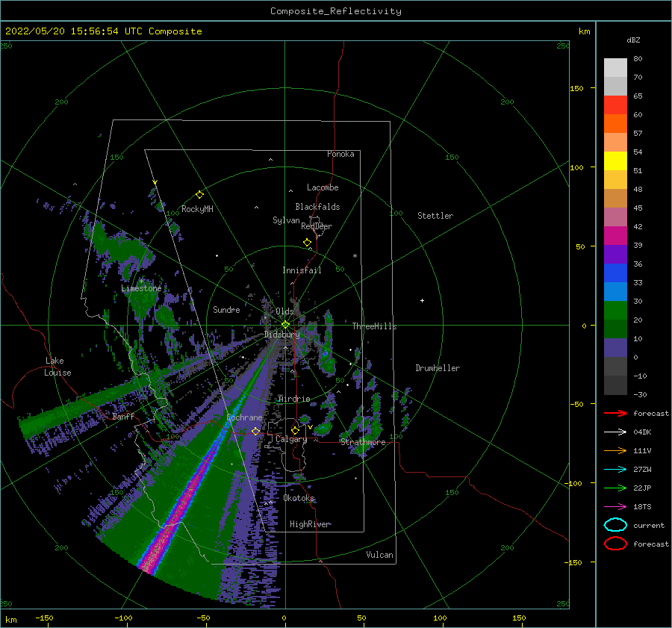Select the orange 111V arrow icon
672x628 pixels.
[x=615, y=450]
